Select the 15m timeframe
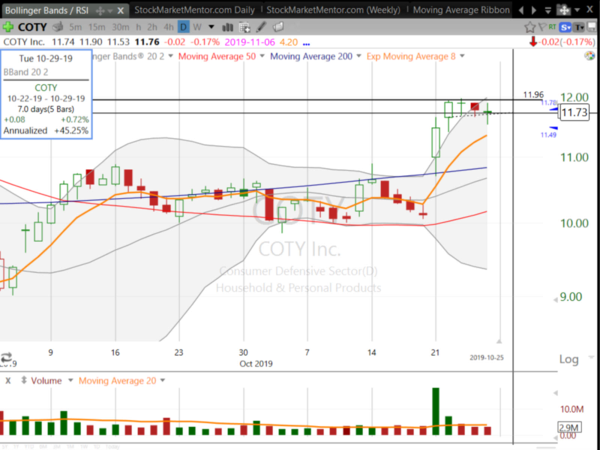This screenshot has height=450, width=600. pos(96,27)
